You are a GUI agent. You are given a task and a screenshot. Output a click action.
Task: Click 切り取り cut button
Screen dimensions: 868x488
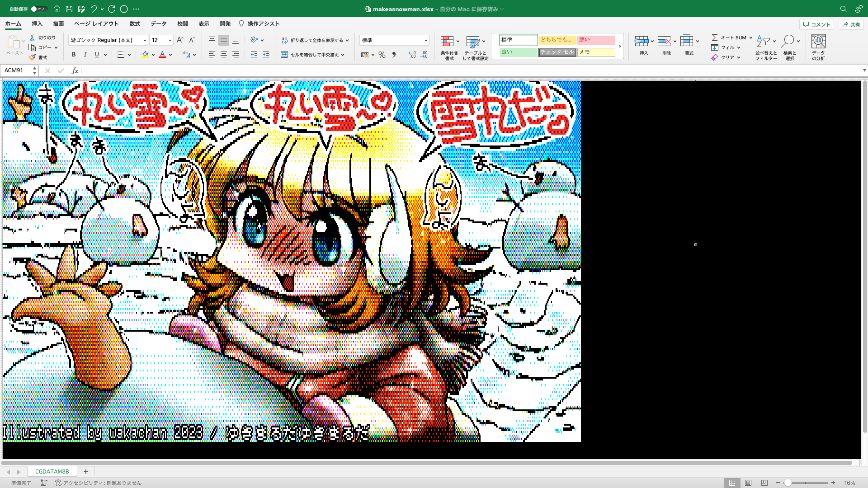(42, 38)
